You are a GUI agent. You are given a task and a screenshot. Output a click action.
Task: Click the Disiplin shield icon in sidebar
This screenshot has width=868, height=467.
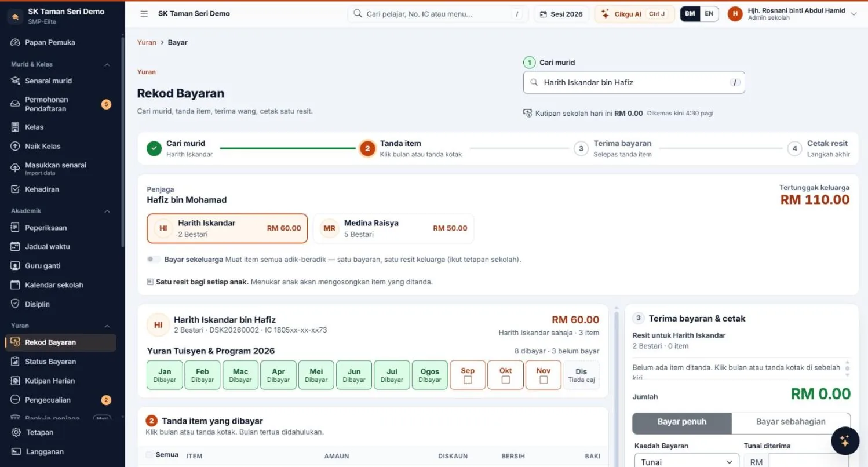[x=16, y=304]
